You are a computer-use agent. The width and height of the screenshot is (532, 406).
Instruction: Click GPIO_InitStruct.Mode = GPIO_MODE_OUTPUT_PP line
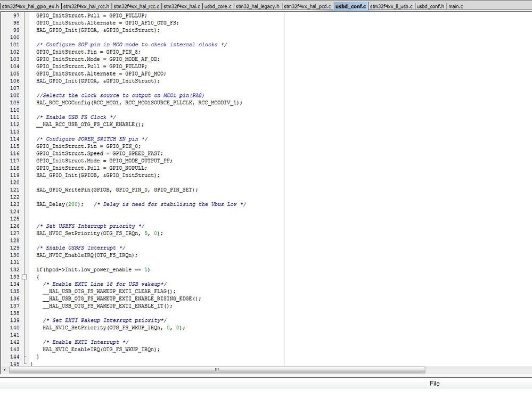(104, 161)
